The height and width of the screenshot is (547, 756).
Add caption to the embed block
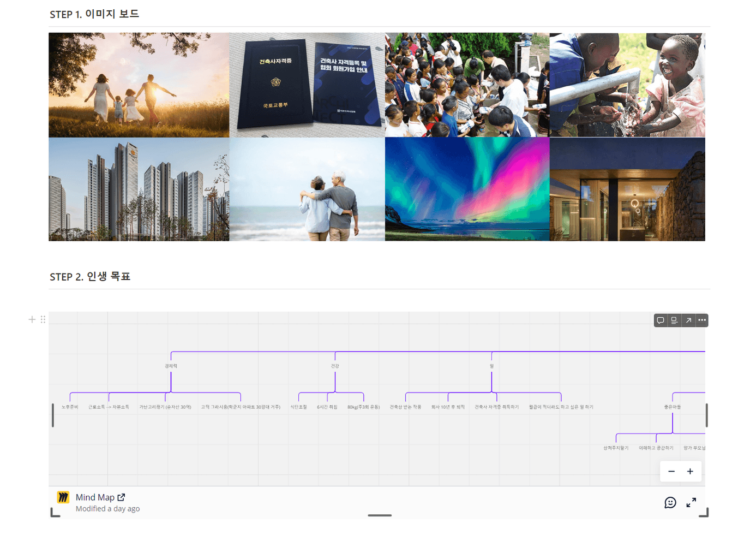(674, 320)
